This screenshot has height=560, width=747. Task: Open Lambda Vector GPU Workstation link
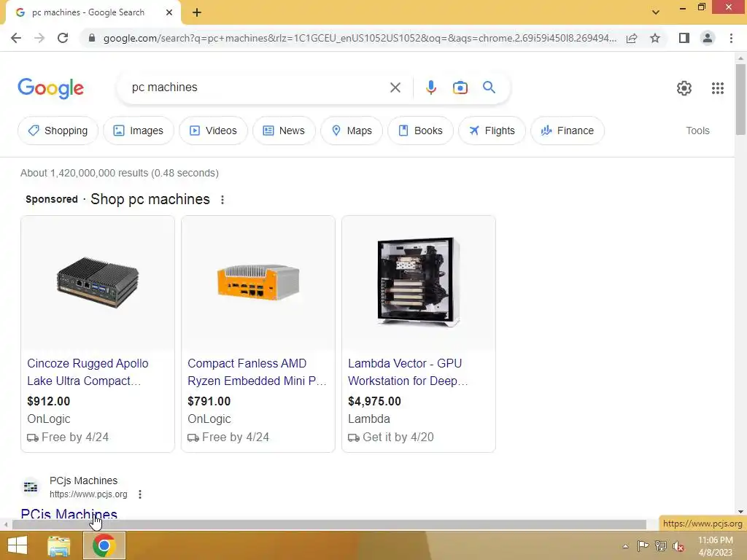point(408,372)
